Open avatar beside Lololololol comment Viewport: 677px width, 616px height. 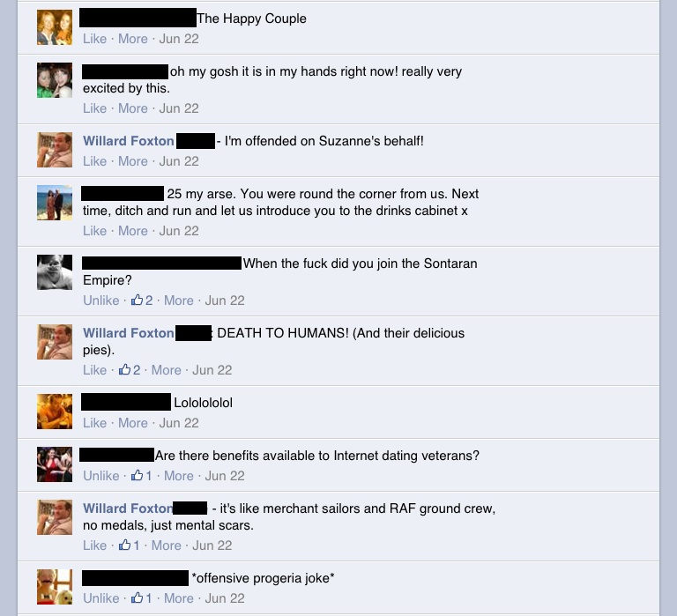point(55,412)
